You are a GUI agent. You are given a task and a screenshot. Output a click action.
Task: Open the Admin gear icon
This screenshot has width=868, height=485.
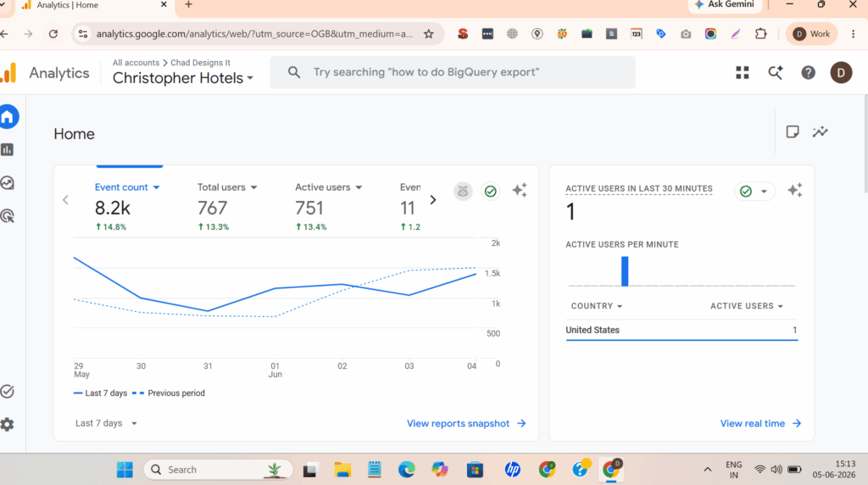(7, 425)
